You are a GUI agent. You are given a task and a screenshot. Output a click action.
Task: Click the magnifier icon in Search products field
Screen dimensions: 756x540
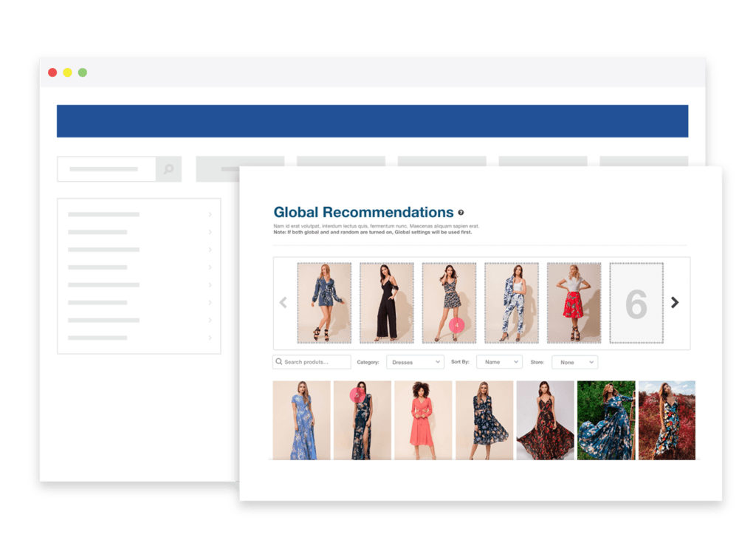click(x=280, y=362)
